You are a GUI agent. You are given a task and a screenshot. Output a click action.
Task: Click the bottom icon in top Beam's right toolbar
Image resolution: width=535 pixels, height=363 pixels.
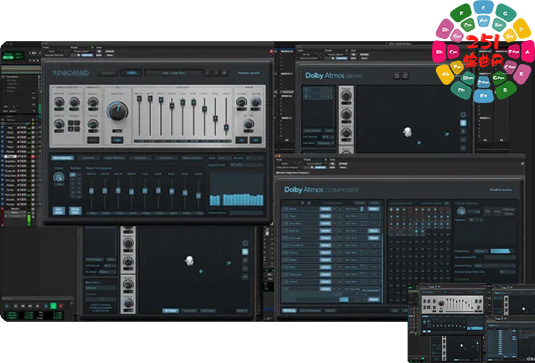click(463, 148)
